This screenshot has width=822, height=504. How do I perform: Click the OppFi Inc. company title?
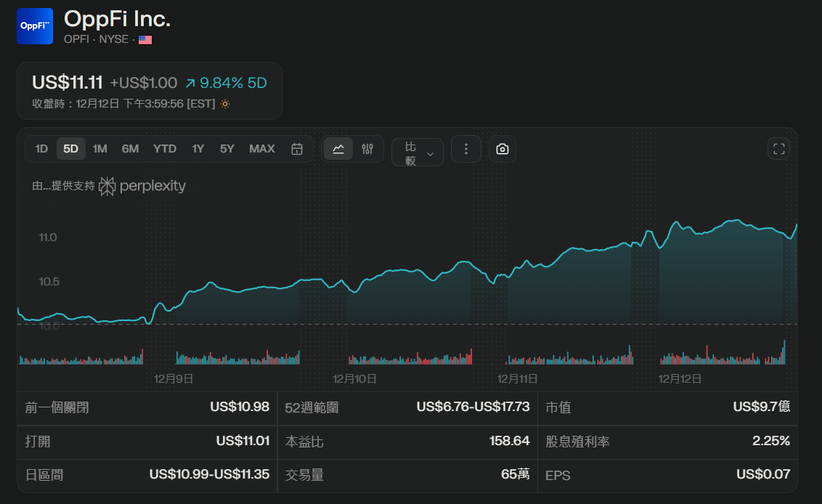click(x=118, y=20)
